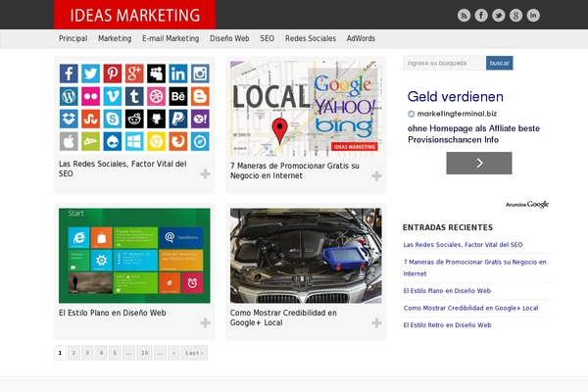Select pagination page 1
Screen dimensions: 588x392
click(x=60, y=353)
